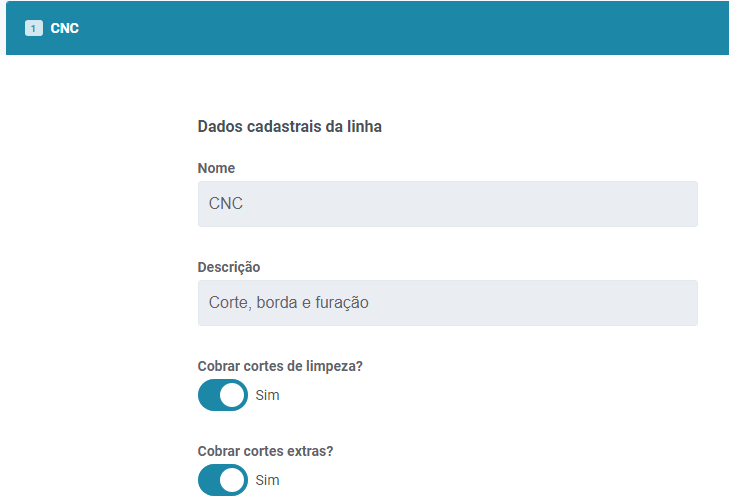This screenshot has height=498, width=729.
Task: Disable the Cobrar cortes de limpeza toggle
Action: pyautogui.click(x=222, y=395)
